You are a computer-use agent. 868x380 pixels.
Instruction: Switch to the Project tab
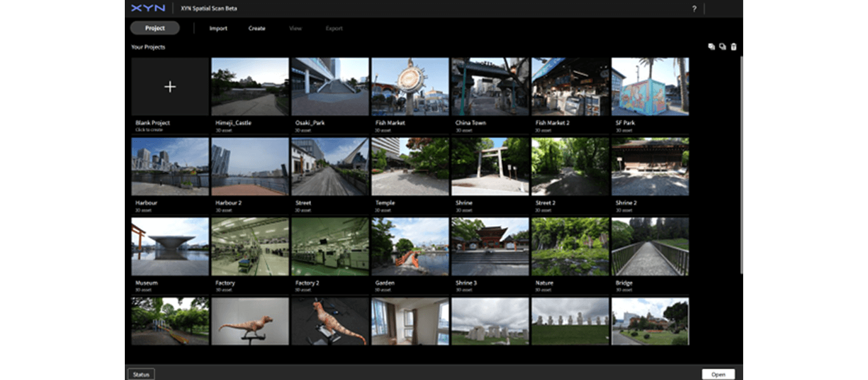pyautogui.click(x=155, y=28)
